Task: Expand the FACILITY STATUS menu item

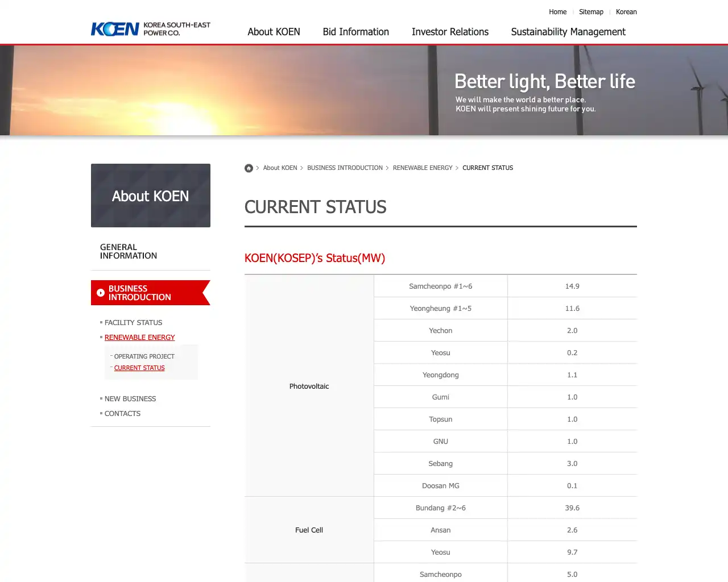Action: 133,322
